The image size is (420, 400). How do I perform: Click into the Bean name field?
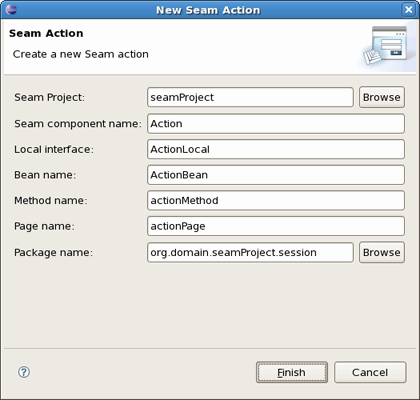tap(276, 175)
